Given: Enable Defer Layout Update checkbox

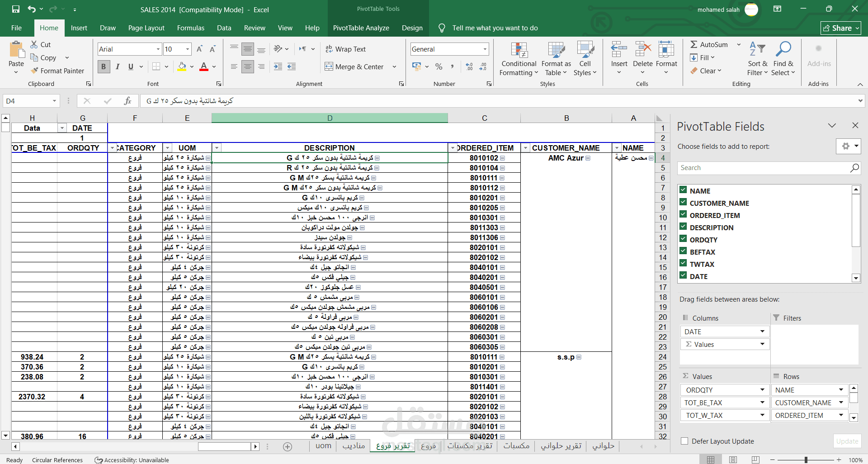Looking at the screenshot, I should [684, 441].
